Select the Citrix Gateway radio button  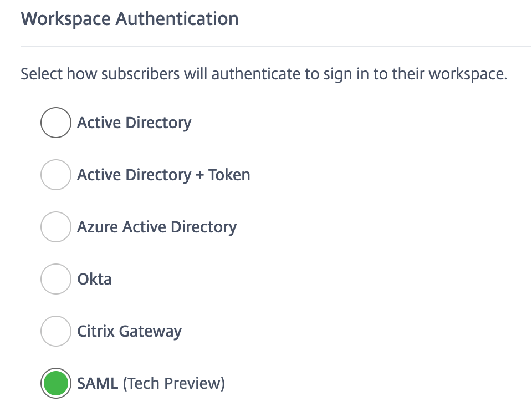55,331
